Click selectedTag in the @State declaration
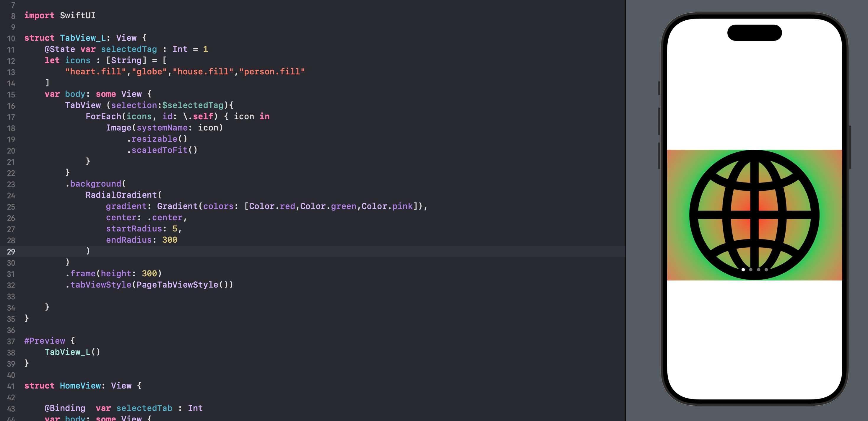 129,49
